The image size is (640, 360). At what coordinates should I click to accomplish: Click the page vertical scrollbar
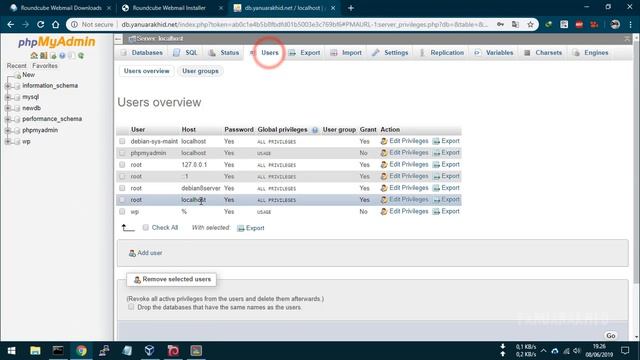click(x=636, y=163)
